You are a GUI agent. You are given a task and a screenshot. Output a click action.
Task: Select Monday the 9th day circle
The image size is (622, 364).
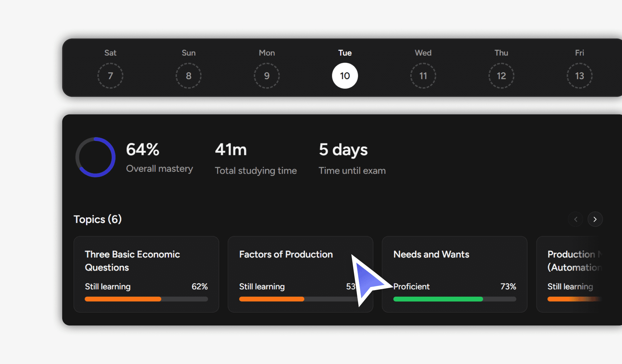[x=267, y=76]
